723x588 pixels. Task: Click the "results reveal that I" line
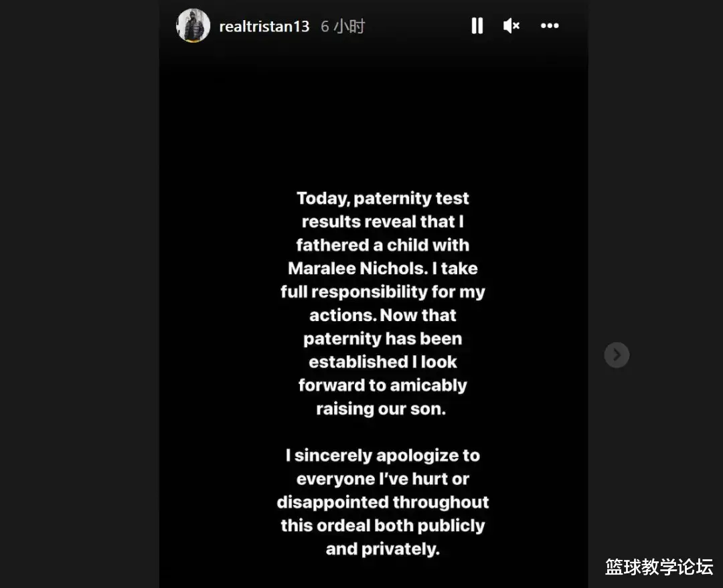click(383, 222)
